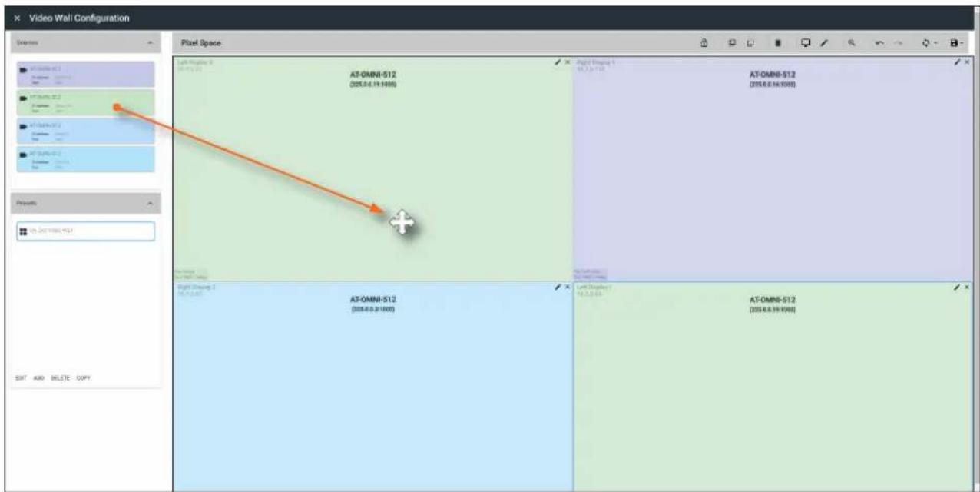Screen dimensions: 980x492
Task: Click the pencil edit icon in Pixel Space toolbar
Action: click(x=824, y=43)
